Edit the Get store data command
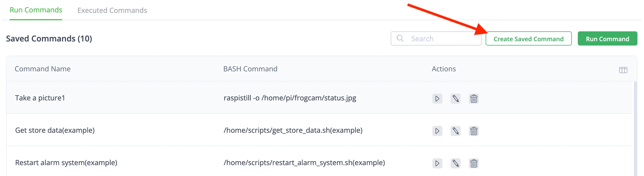Viewport: 644px width, 176px height. pos(455,131)
